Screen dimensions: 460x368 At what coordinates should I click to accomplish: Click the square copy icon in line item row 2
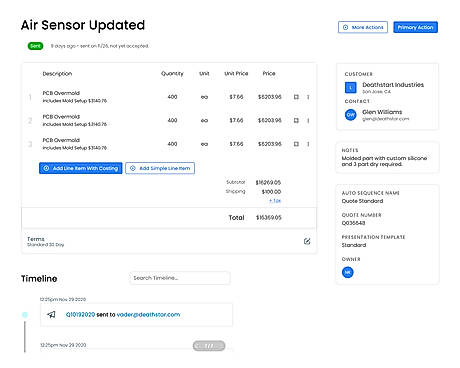click(296, 120)
